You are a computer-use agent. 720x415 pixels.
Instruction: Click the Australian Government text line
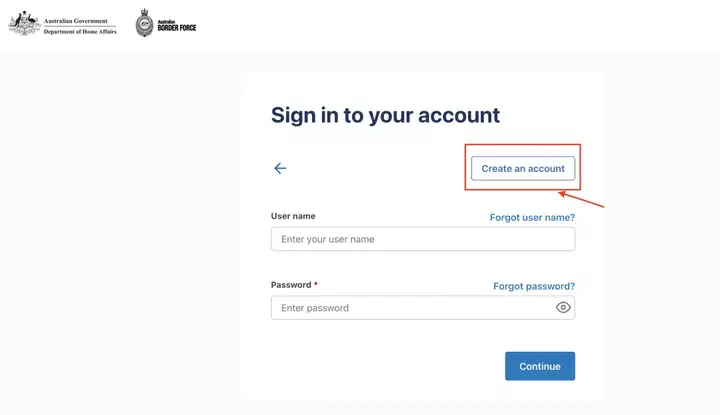(x=76, y=21)
